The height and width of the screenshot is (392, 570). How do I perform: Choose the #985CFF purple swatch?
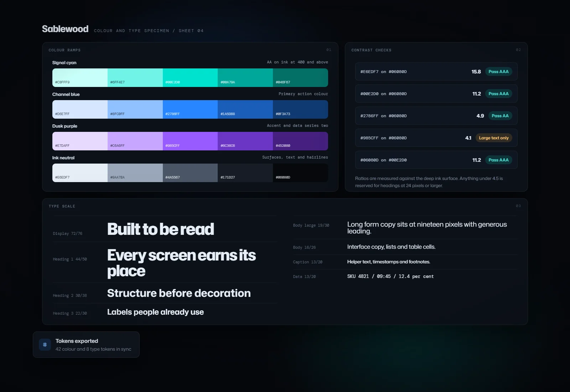click(190, 141)
